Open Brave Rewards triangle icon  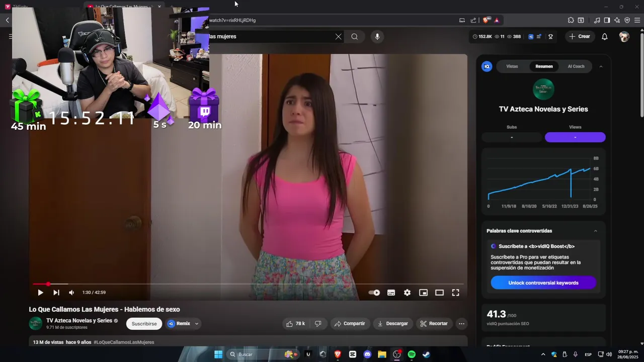[497, 20]
